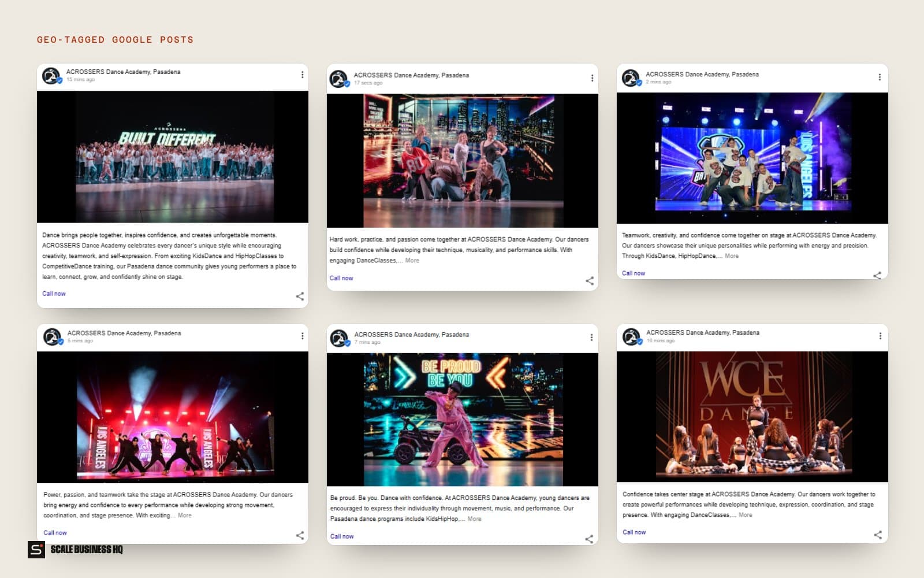Click the academy name on 'Be Proud Be You' post
The image size is (924, 578).
point(412,335)
